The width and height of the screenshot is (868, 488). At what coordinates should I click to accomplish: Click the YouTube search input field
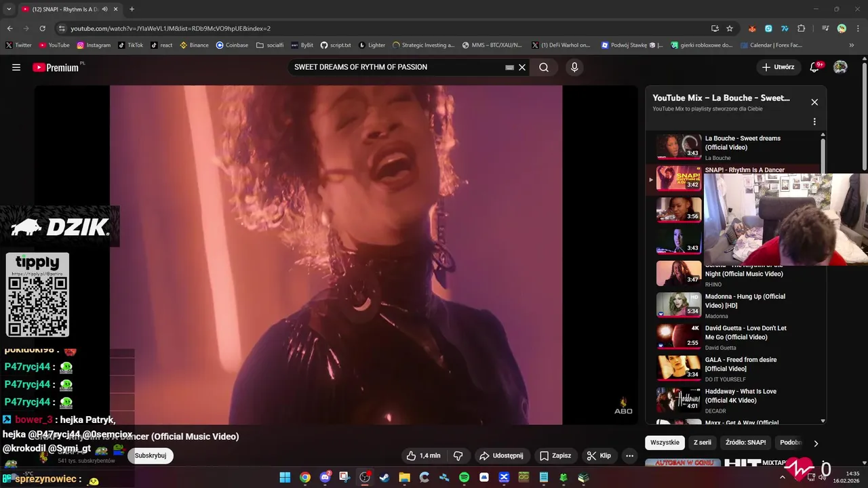point(397,67)
